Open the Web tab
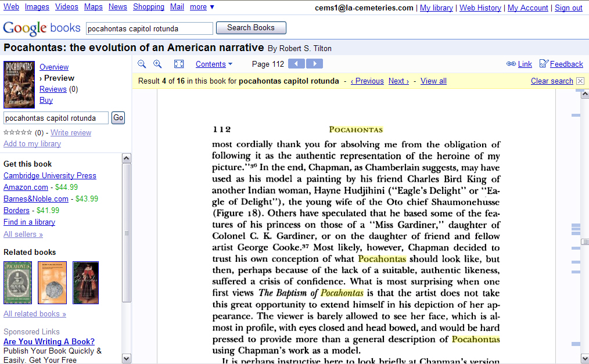The height and width of the screenshot is (364, 589). [x=11, y=7]
